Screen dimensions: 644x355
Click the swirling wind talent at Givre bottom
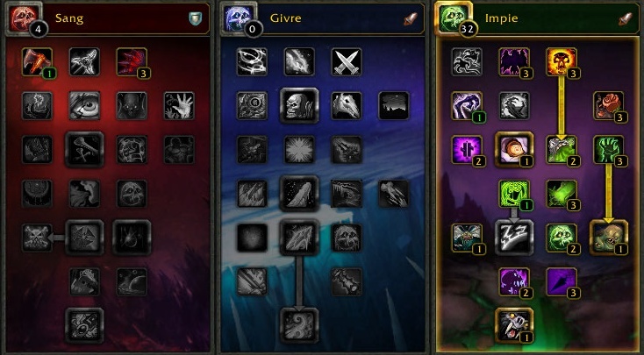[299, 325]
